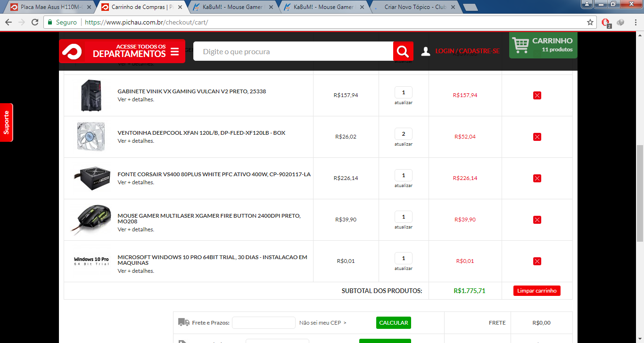Click the red search magnifier button
The image size is (644, 343).
tap(403, 51)
